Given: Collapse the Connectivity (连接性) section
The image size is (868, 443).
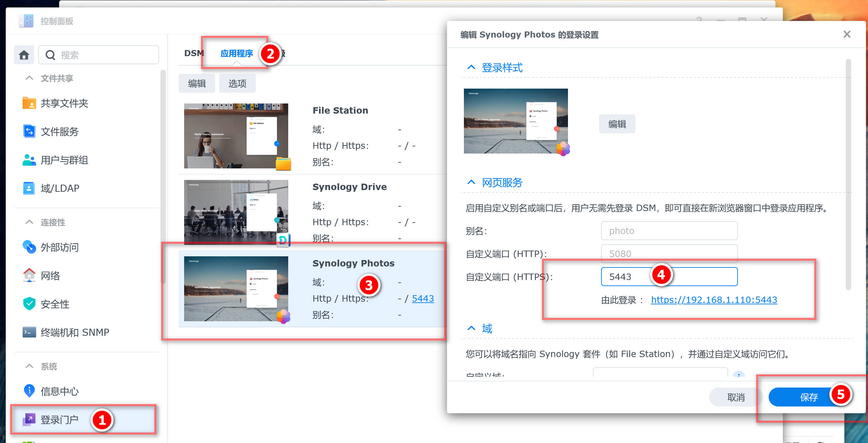Looking at the screenshot, I should (x=29, y=222).
